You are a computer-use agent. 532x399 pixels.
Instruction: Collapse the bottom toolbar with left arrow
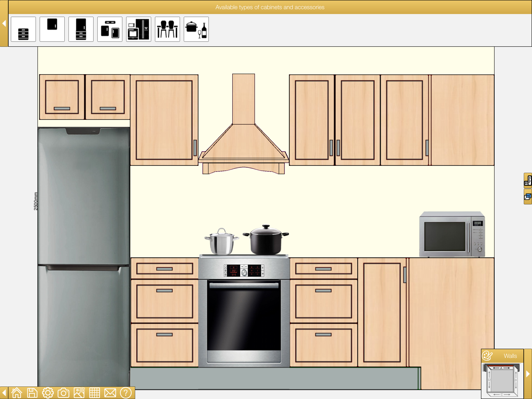tap(4, 393)
